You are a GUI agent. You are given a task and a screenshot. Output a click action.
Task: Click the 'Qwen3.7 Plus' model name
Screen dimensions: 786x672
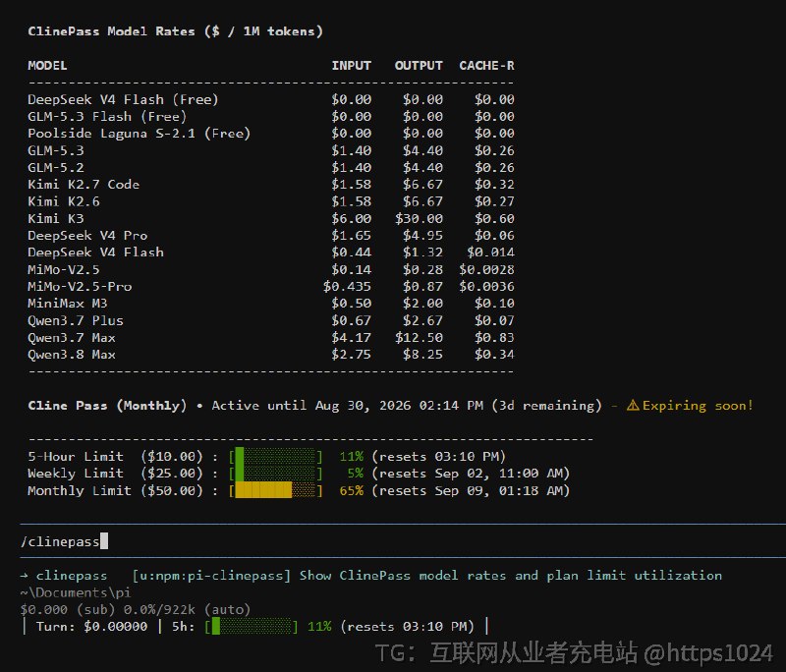click(x=76, y=320)
